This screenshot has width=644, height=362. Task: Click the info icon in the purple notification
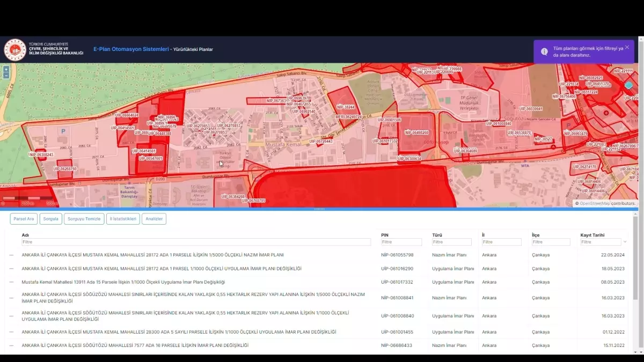pos(544,51)
